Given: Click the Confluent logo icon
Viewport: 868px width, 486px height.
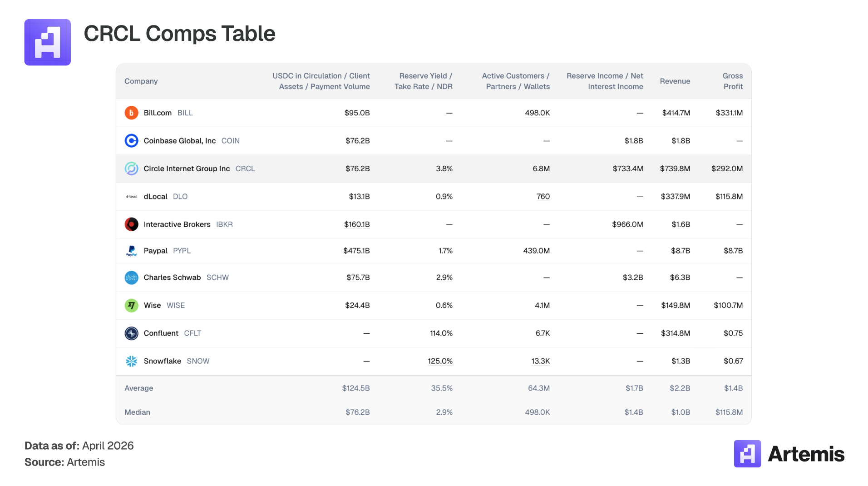Looking at the screenshot, I should coord(131,333).
